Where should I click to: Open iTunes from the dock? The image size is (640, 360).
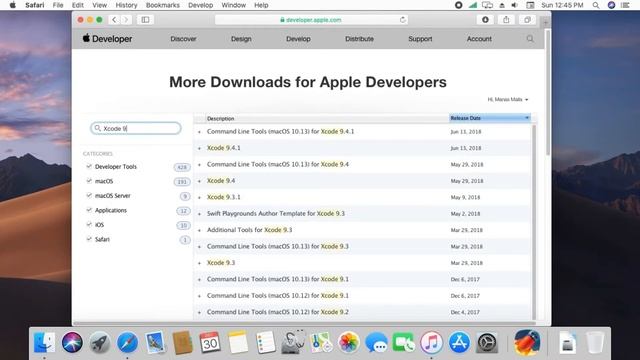(431, 342)
